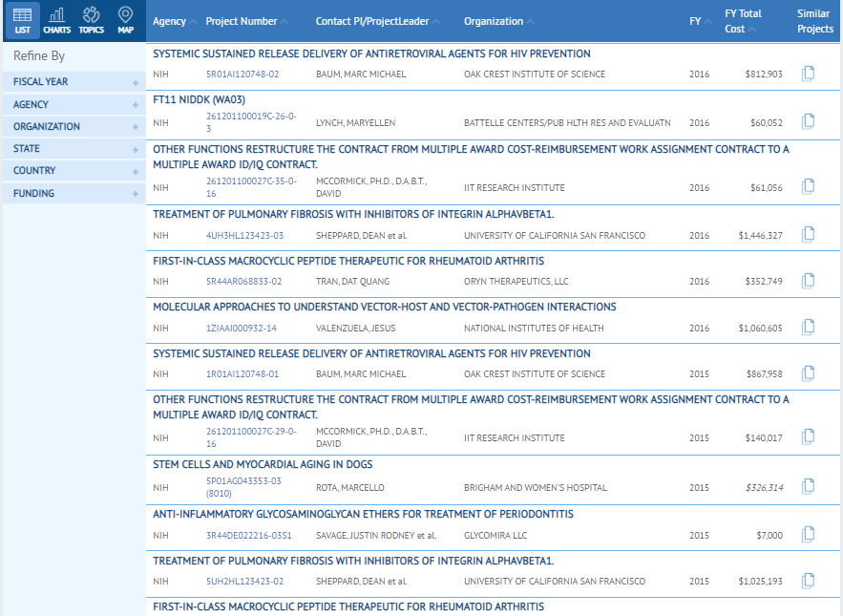Expand the Organization filter
Screen dimensions: 843x616
click(74, 126)
